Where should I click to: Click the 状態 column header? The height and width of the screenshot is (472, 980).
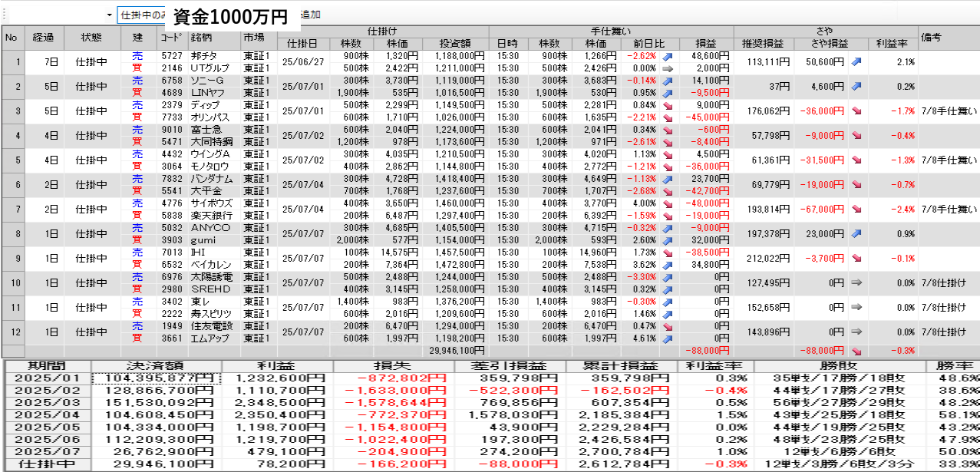(x=91, y=38)
